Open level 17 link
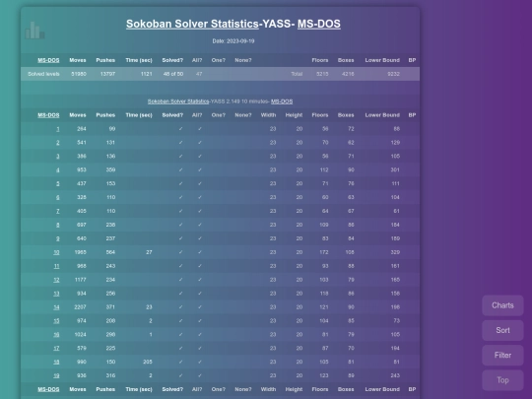532x399 pixels. click(x=56, y=349)
